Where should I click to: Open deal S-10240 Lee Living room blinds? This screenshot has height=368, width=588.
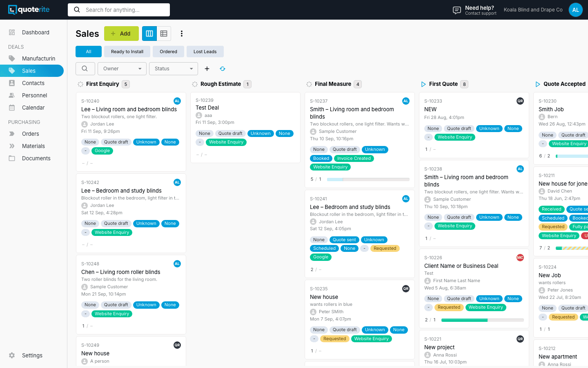pos(131,132)
